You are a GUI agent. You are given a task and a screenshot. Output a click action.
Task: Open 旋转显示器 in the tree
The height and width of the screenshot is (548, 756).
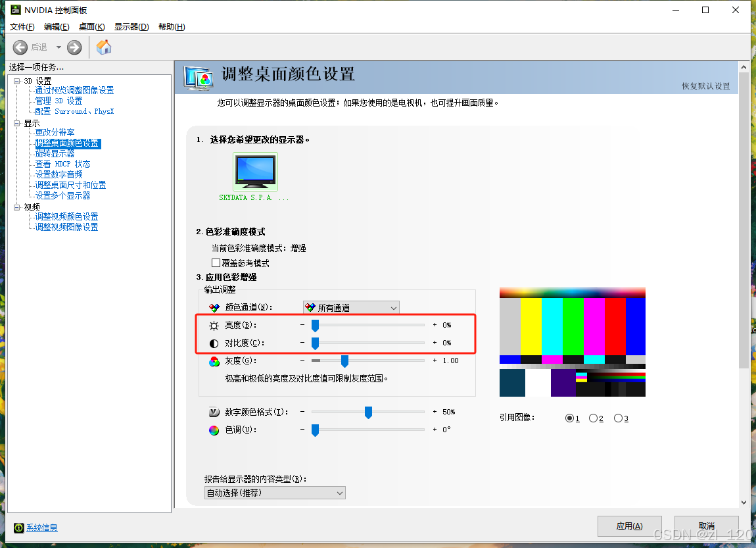click(x=55, y=154)
